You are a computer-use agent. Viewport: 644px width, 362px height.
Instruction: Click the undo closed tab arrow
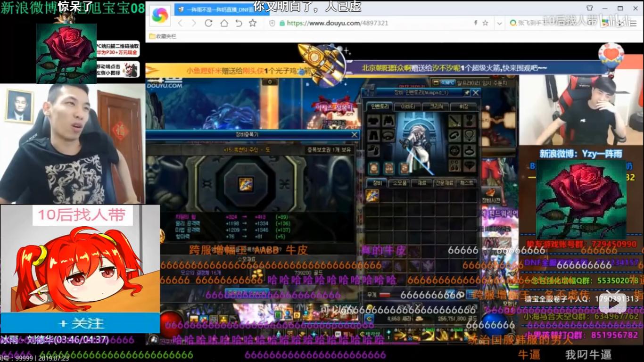pyautogui.click(x=239, y=23)
